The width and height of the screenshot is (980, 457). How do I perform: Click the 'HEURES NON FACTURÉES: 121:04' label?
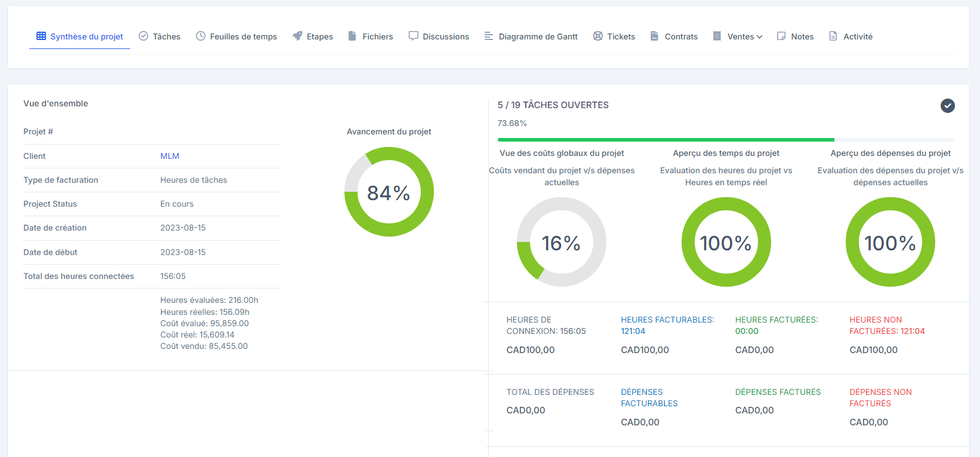[x=887, y=326]
